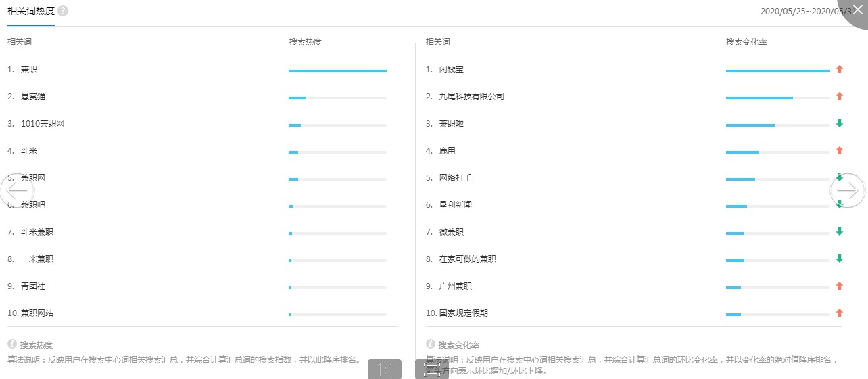Viewport: 868px width, 379px height.
Task: Click the search heat bar for 兼职
Action: (337, 70)
